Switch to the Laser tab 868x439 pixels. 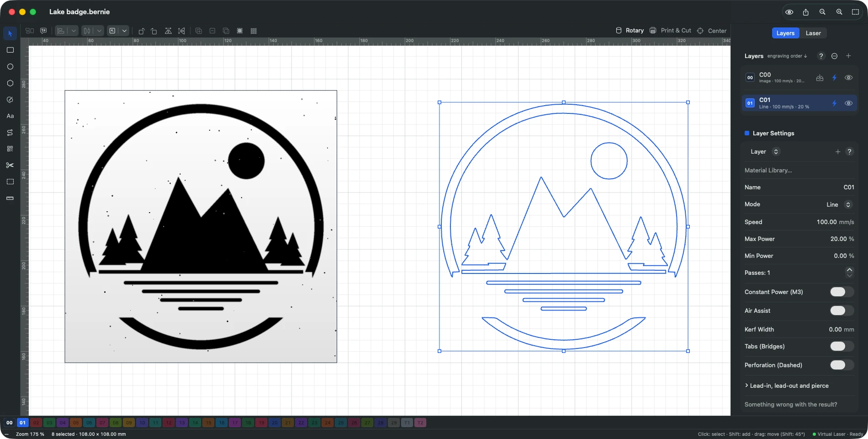pos(813,33)
